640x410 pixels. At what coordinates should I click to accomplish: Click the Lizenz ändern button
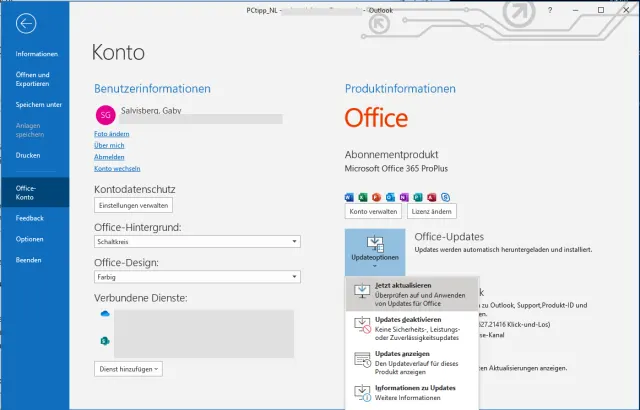pos(431,211)
